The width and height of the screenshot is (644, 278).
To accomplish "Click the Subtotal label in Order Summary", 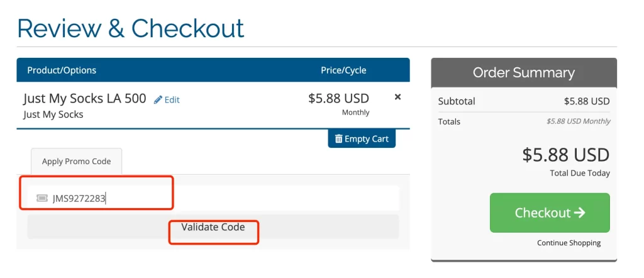I will click(457, 101).
